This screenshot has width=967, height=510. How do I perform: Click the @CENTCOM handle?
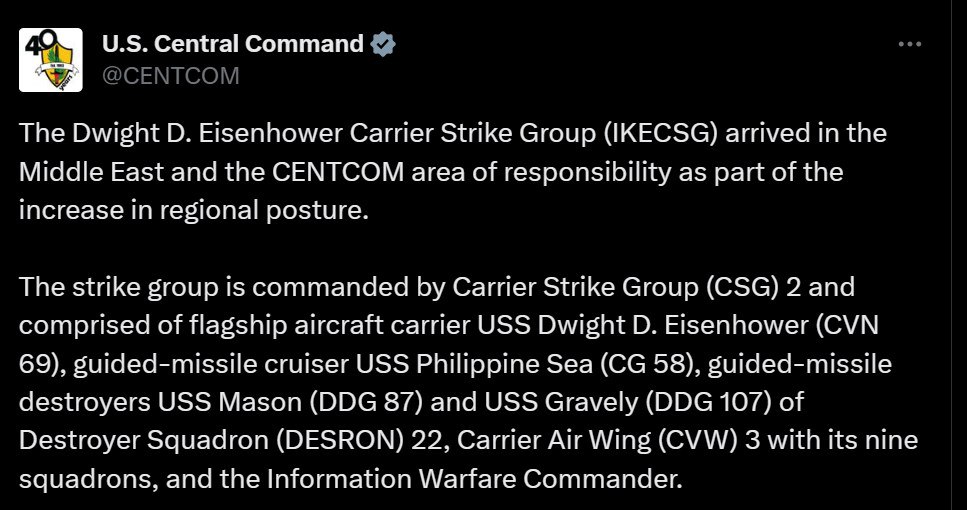tap(171, 76)
